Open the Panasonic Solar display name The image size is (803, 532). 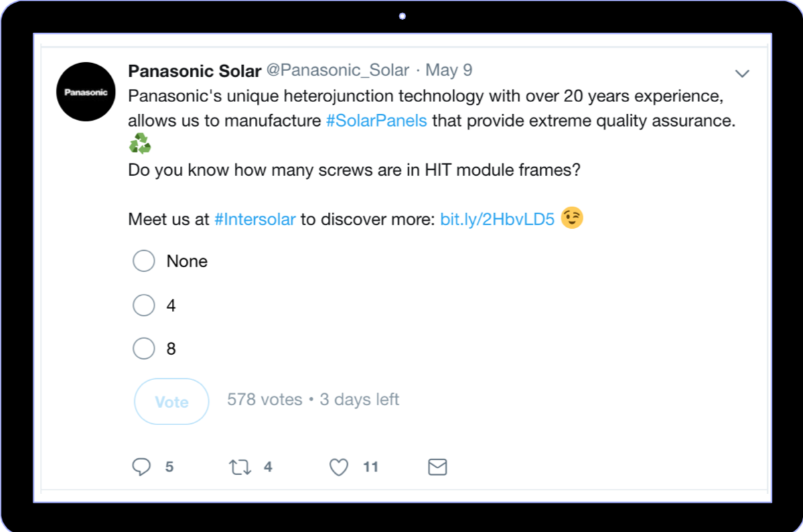pos(194,70)
